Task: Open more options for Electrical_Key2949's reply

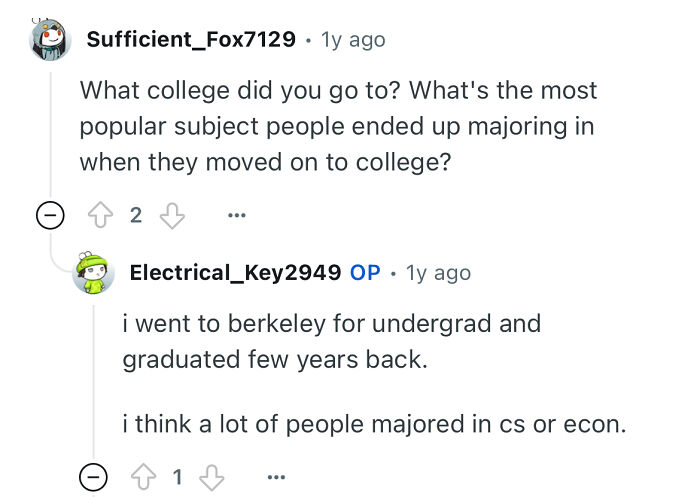Action: point(276,478)
